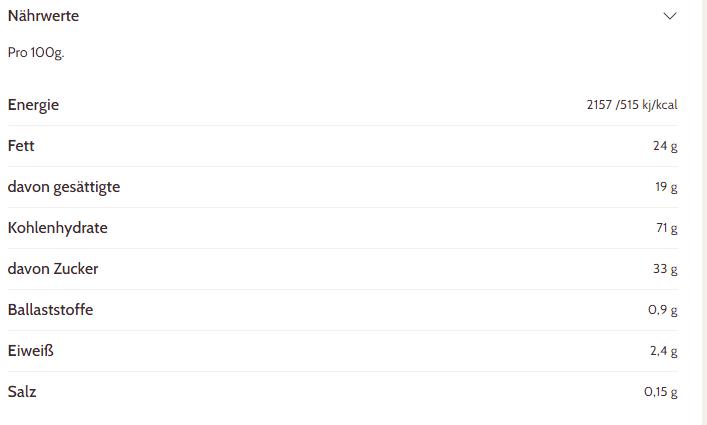Select the Salz row label
Screen dimensions: 707x425
pyautogui.click(x=22, y=392)
